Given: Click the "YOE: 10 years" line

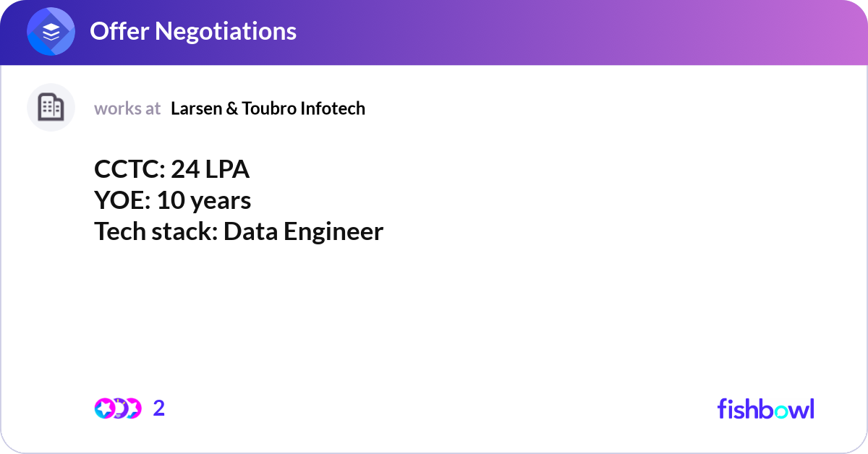Looking at the screenshot, I should coord(173,200).
